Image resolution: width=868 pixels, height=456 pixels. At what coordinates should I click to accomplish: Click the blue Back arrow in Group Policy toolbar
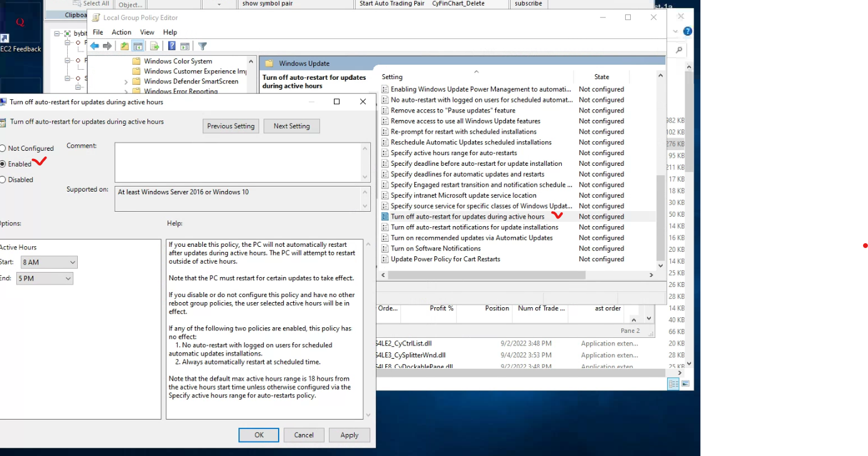(x=94, y=46)
